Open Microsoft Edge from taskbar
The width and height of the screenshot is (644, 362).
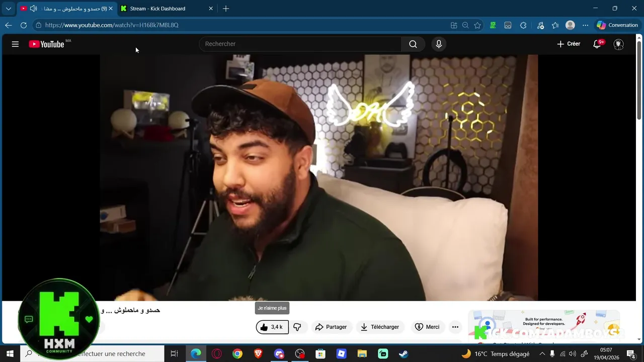point(196,354)
